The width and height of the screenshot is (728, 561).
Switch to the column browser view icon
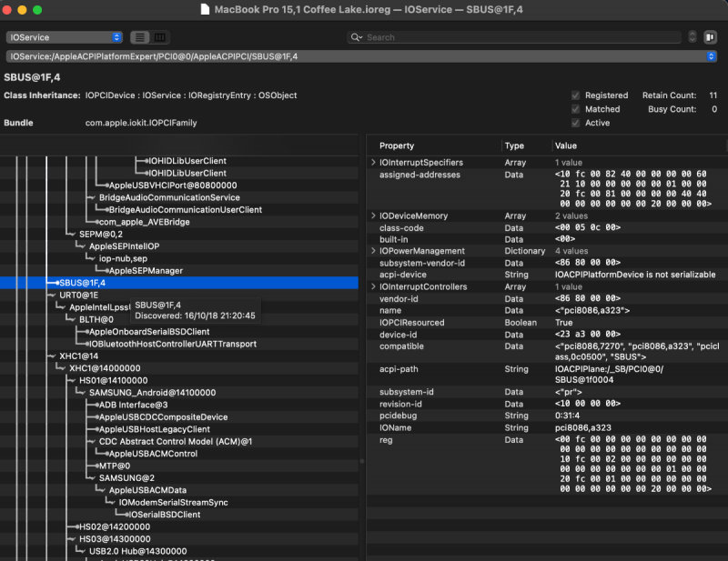click(x=160, y=37)
